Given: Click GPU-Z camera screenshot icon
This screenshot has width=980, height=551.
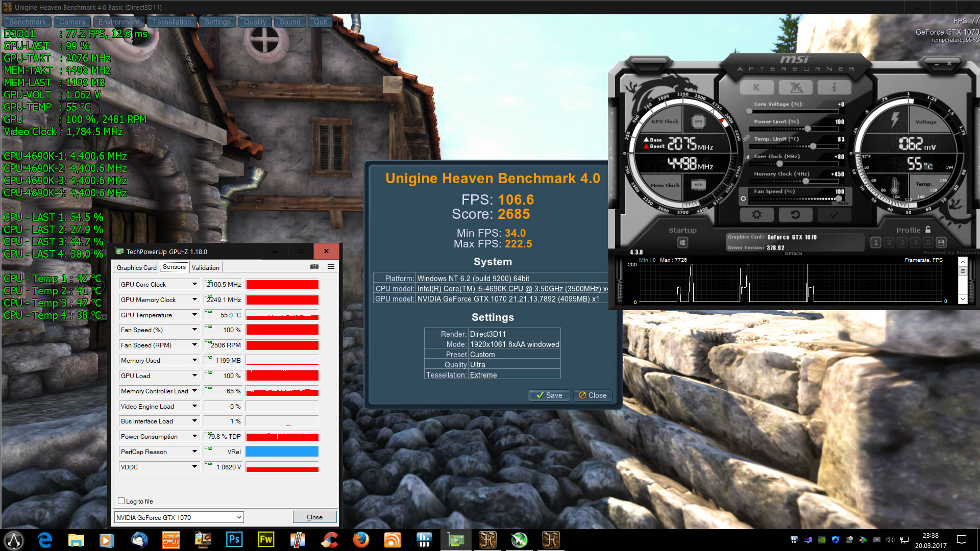Looking at the screenshot, I should pos(314,267).
